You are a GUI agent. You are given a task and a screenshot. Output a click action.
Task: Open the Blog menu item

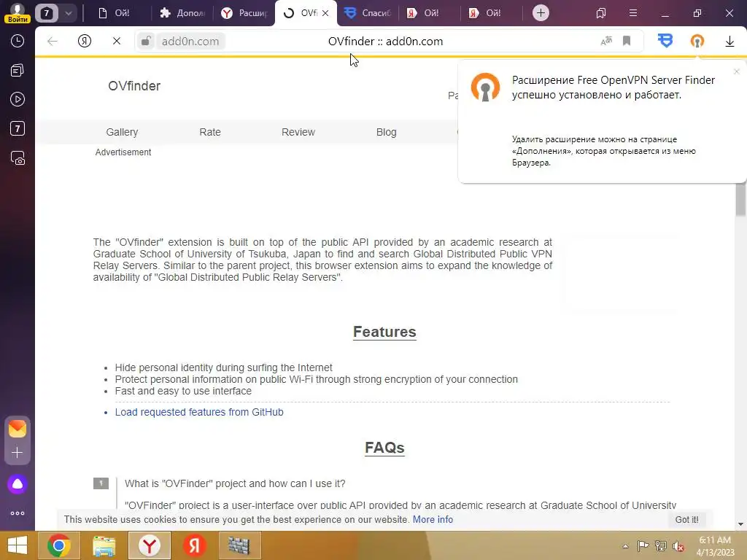(x=387, y=132)
